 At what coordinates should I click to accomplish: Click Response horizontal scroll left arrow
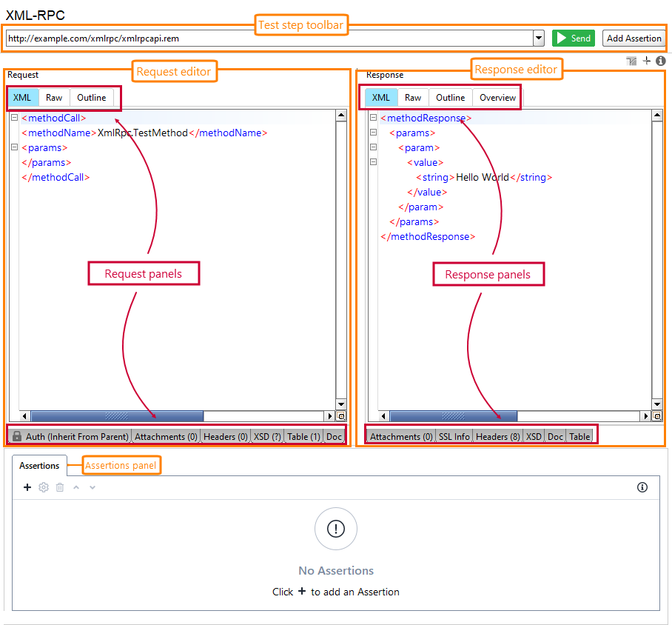383,415
